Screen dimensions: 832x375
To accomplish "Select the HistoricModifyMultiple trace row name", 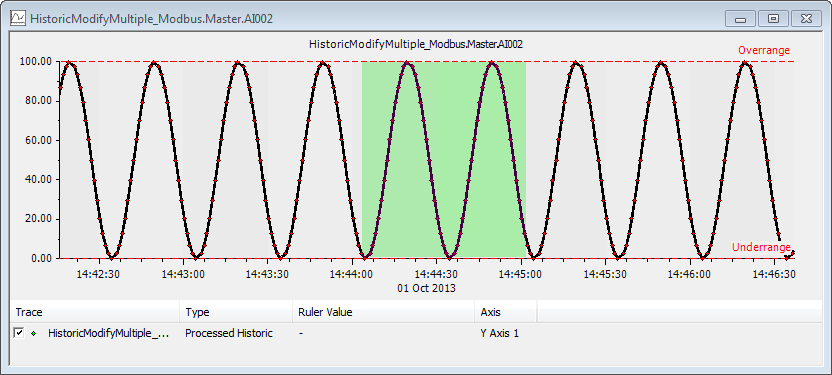I will coord(109,334).
